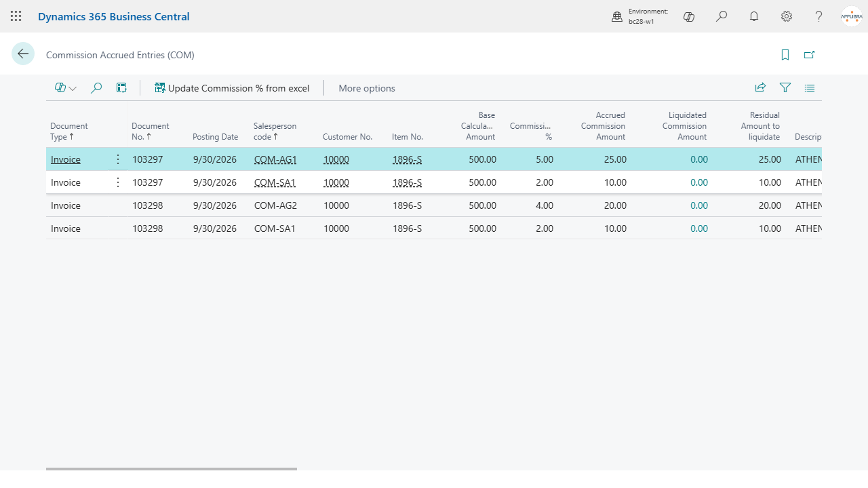Open the Document Type column header menu
This screenshot has height=488, width=868.
69,131
